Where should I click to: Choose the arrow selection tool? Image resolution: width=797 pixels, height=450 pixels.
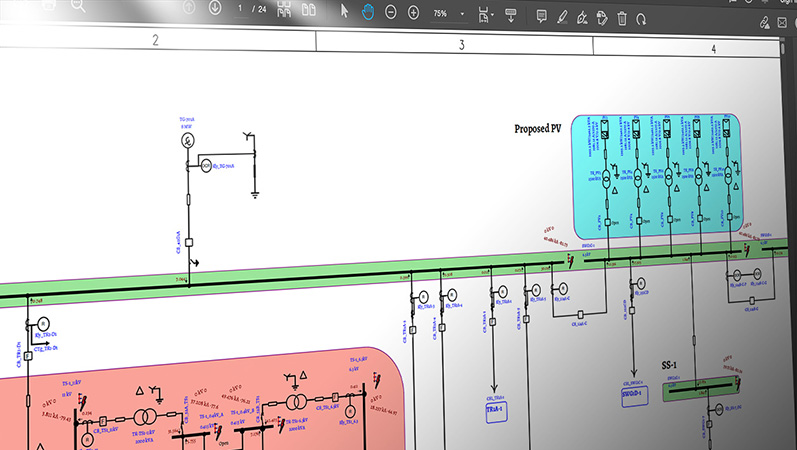344,11
